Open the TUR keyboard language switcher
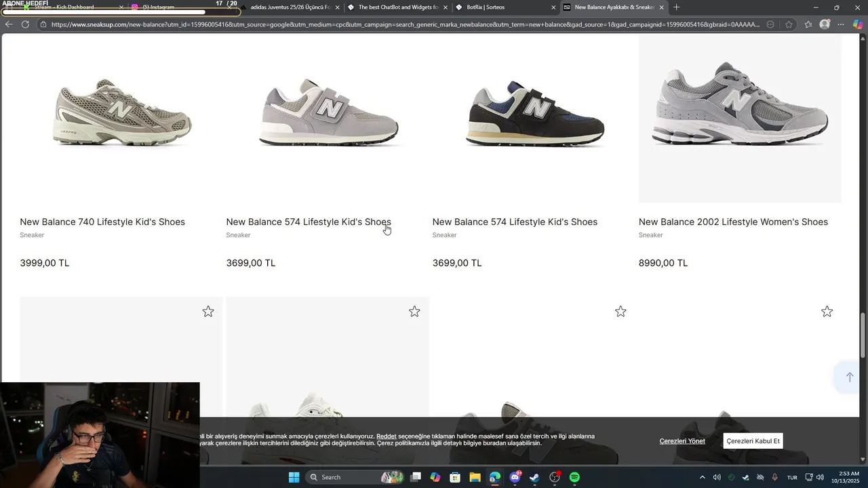This screenshot has height=488, width=868. [792, 477]
